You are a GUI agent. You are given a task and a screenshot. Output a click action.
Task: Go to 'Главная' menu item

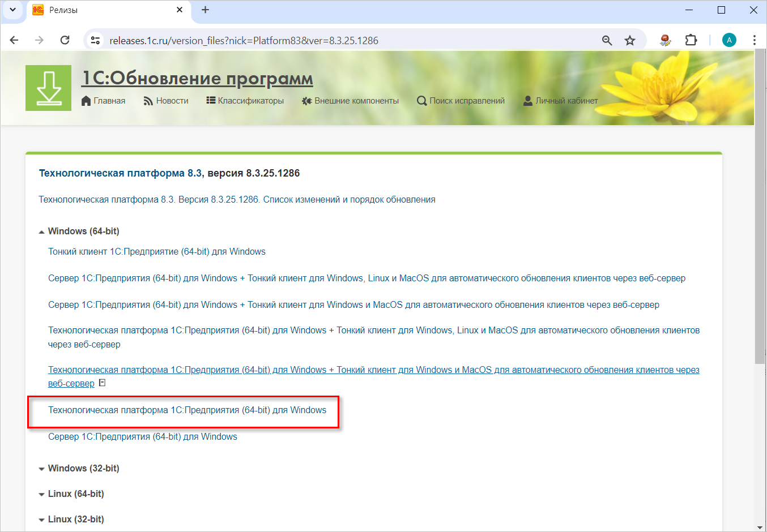pyautogui.click(x=103, y=101)
